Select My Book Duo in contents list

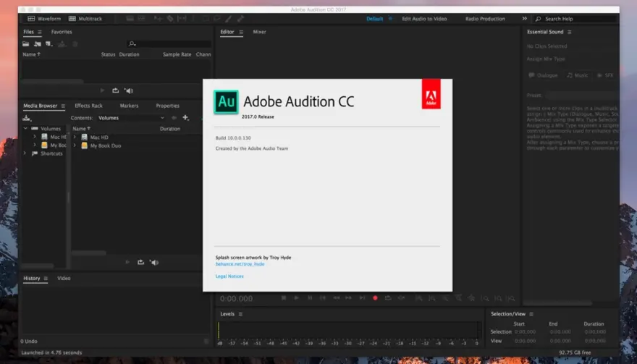pyautogui.click(x=106, y=145)
